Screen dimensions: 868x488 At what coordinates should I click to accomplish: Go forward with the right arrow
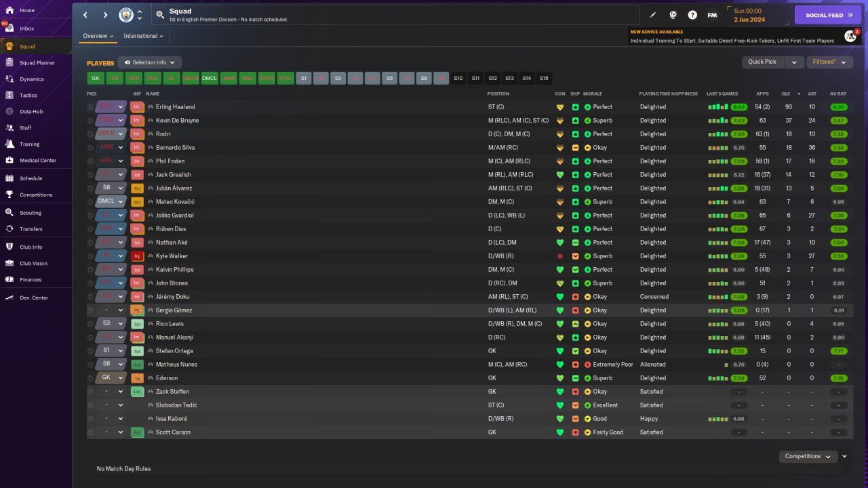(x=105, y=15)
